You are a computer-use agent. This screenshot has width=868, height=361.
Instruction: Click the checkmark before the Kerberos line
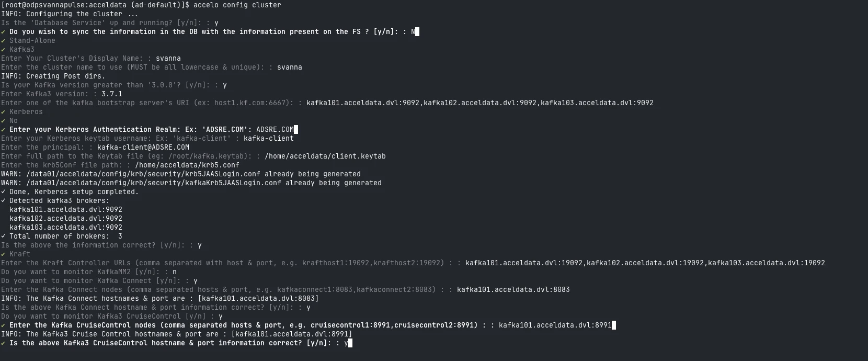3,111
